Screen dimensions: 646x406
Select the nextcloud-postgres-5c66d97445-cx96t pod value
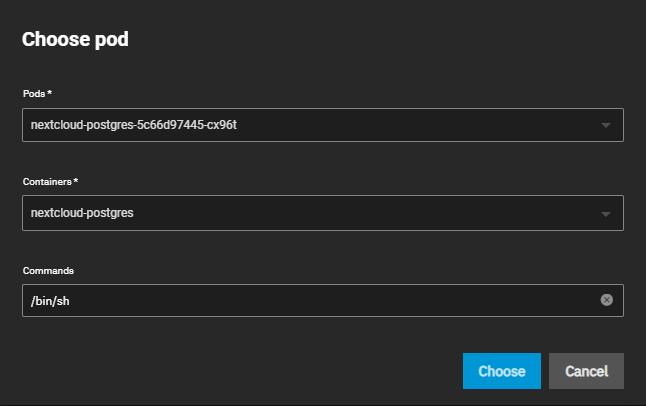[133, 125]
